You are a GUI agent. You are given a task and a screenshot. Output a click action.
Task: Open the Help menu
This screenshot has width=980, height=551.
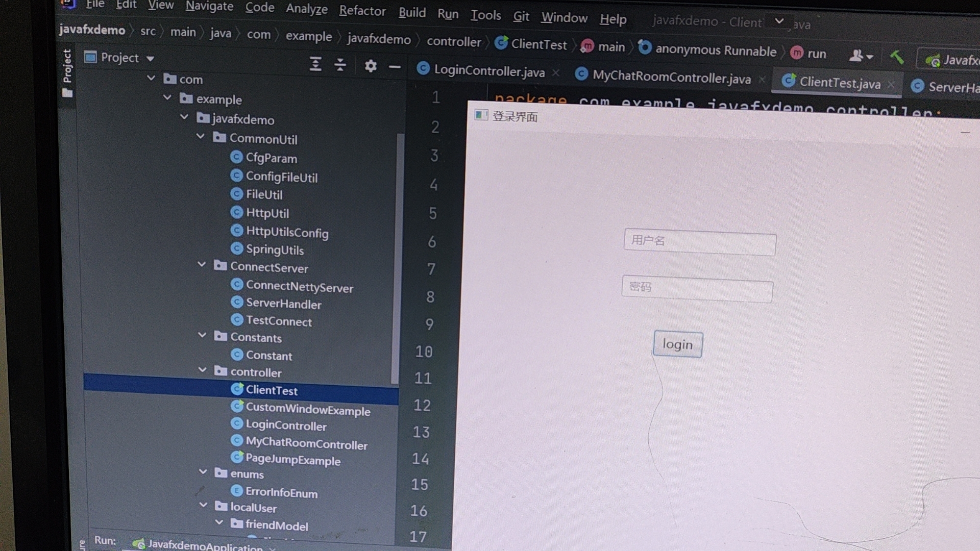pos(612,19)
